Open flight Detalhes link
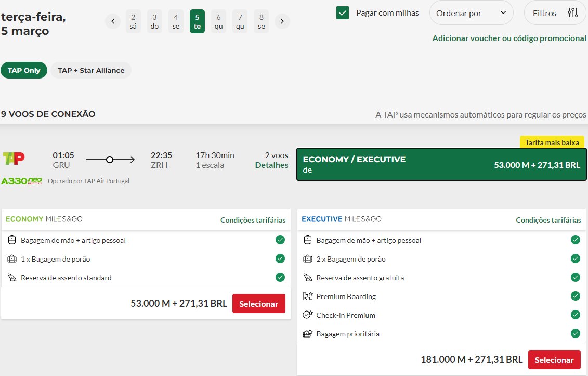The image size is (588, 376). tap(271, 165)
